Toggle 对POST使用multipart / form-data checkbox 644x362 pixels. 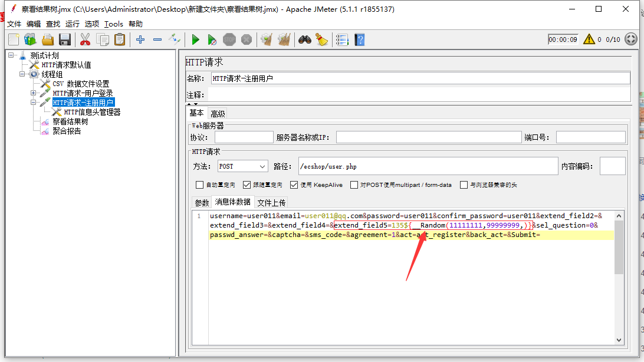click(x=354, y=185)
